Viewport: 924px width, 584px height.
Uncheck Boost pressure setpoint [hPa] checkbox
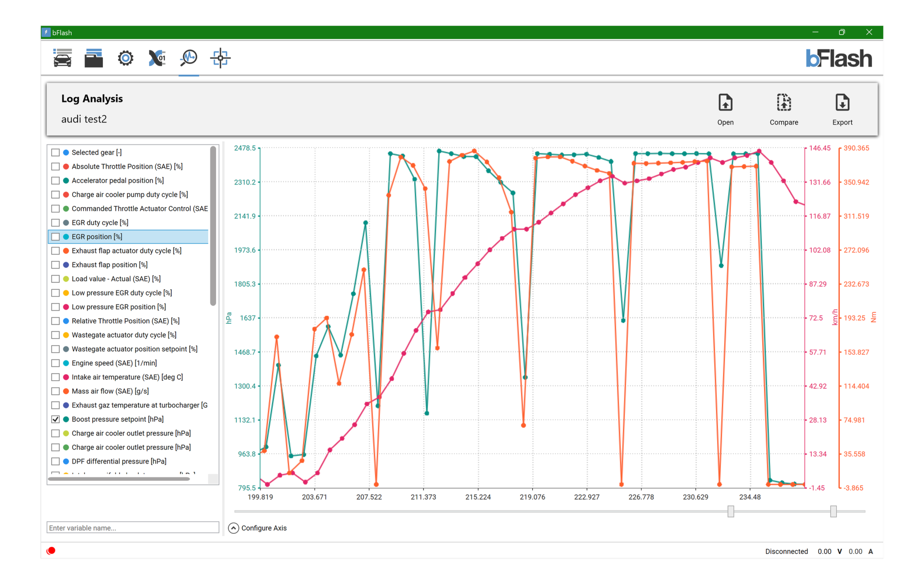pyautogui.click(x=56, y=419)
